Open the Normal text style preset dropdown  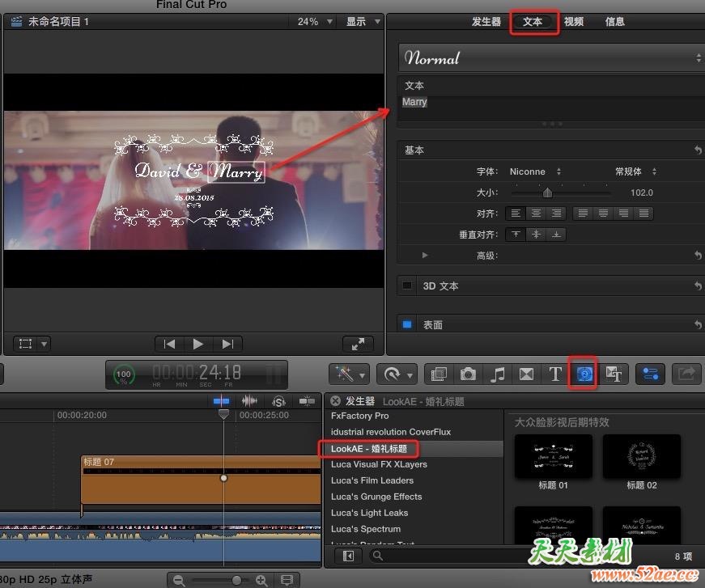click(x=551, y=58)
